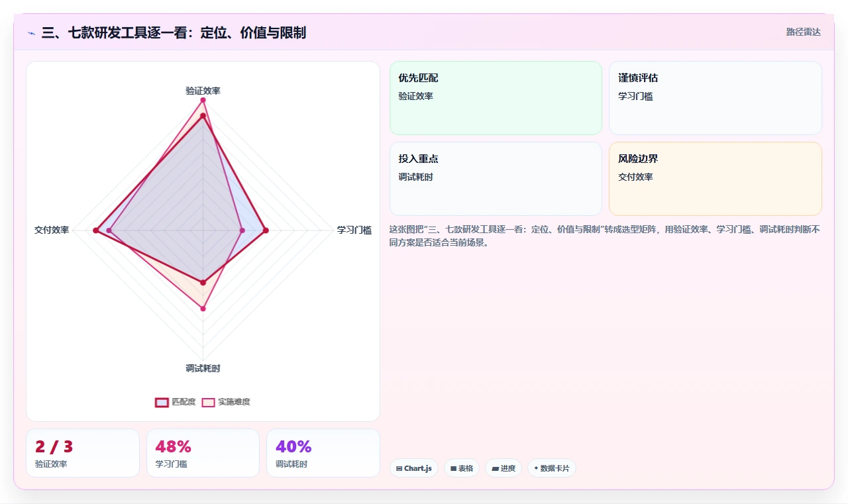This screenshot has width=848, height=504.
Task: Click the 进度 chip
Action: 503,468
